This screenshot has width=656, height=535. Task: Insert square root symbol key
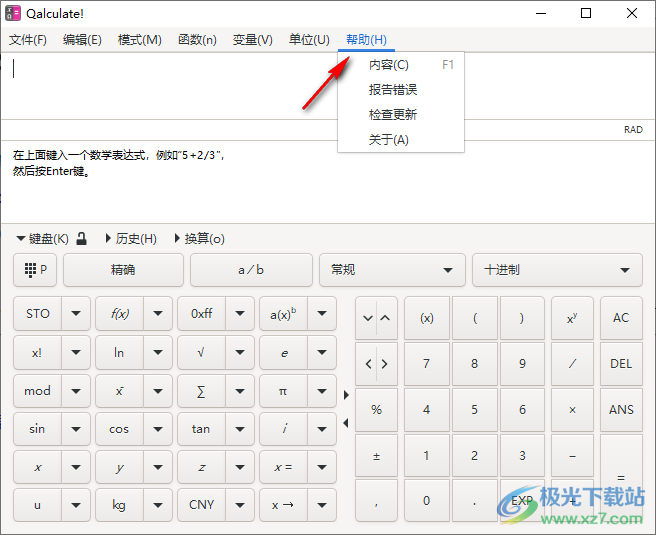click(201, 353)
